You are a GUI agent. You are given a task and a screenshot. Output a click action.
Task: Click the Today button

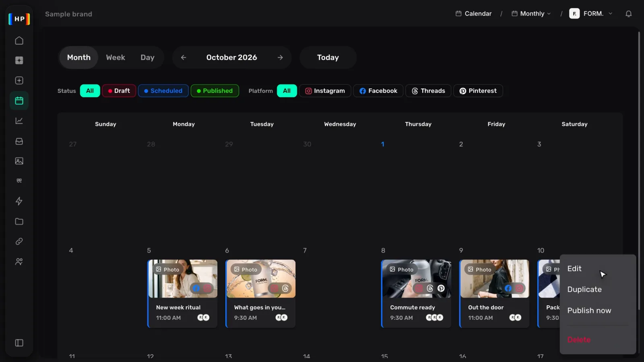(x=328, y=58)
